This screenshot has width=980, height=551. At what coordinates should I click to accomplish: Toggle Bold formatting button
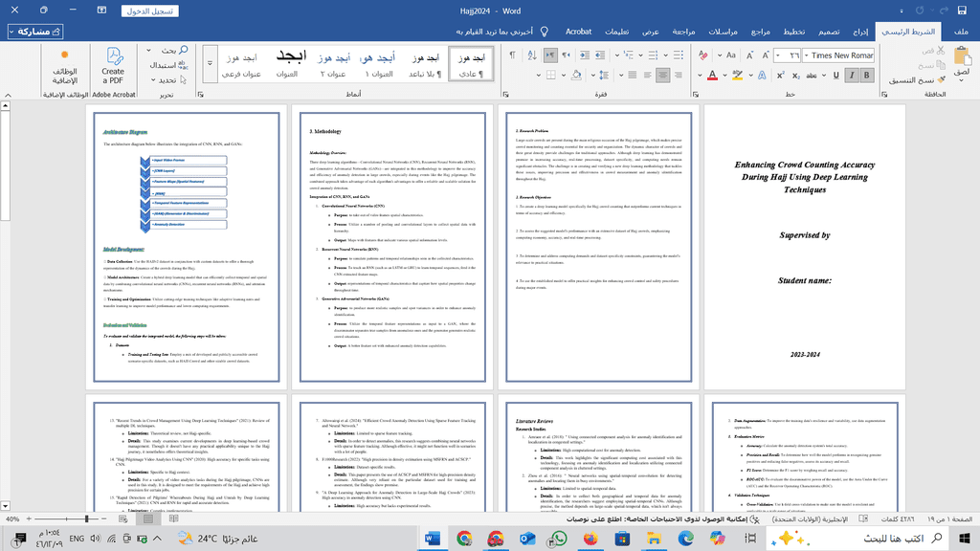click(866, 75)
